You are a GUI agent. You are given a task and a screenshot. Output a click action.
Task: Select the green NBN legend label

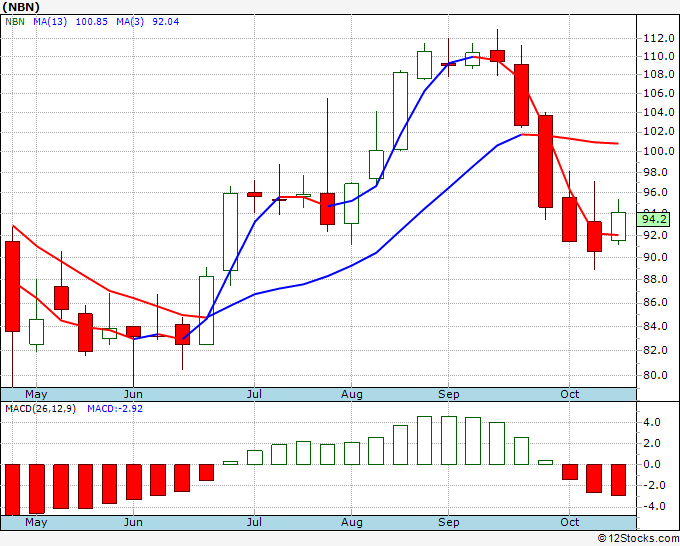pyautogui.click(x=15, y=22)
